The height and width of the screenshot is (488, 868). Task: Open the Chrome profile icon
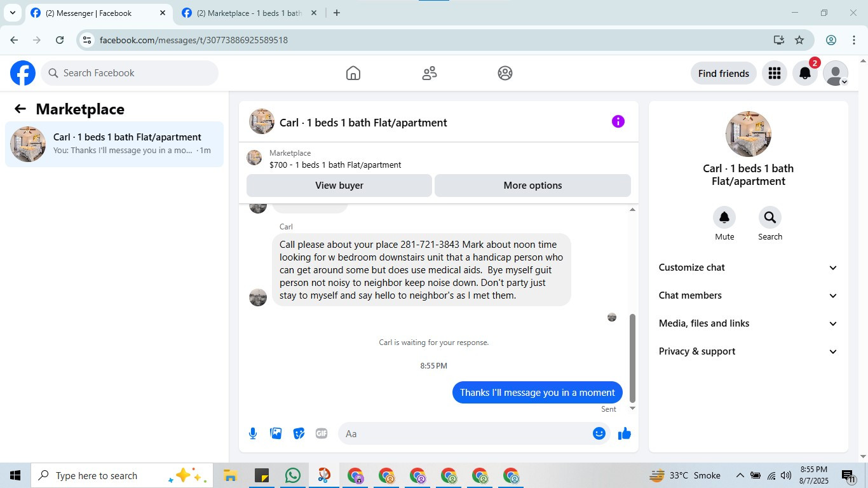coord(831,40)
